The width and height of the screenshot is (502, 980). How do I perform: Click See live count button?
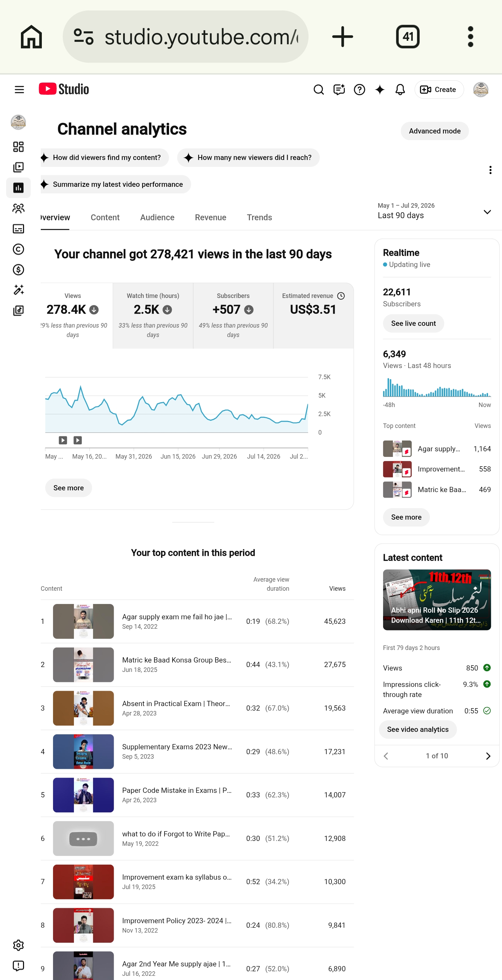point(413,323)
